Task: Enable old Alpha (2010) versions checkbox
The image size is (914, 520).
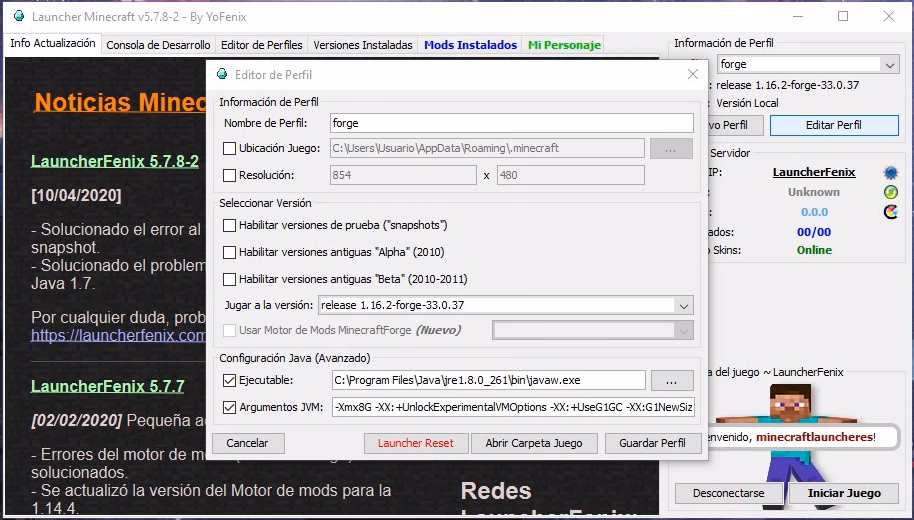Action: pos(230,252)
